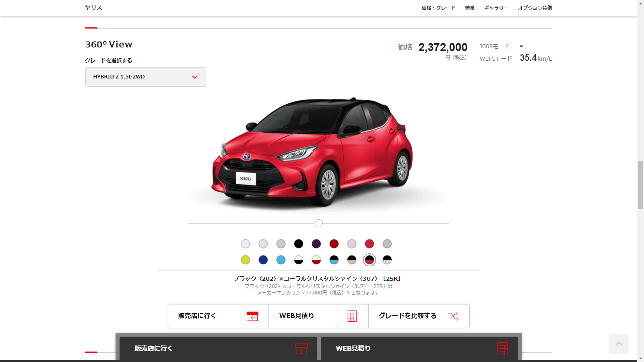Click the ヤリス page title

(x=93, y=8)
